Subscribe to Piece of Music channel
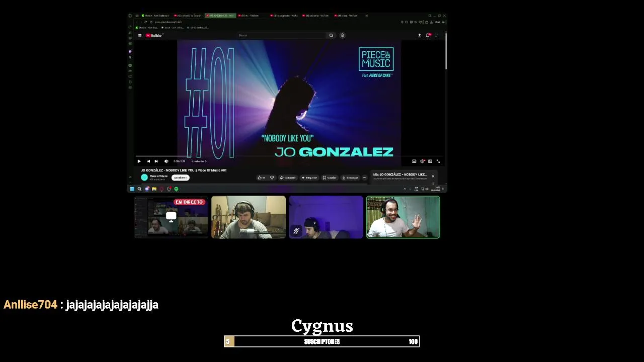The image size is (644, 362). 180,177
